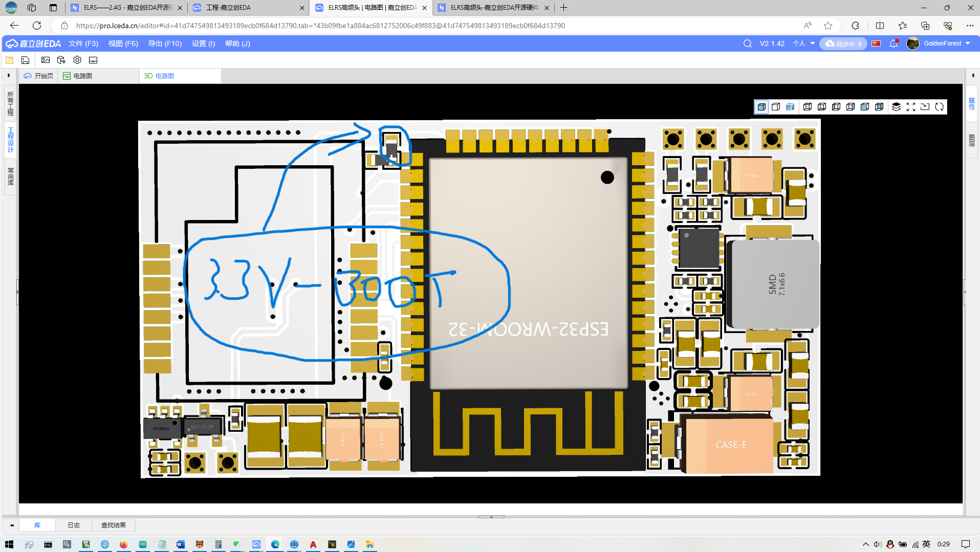Toggle the left panel pin icon
Viewport: 980px width, 552px height.
(x=9, y=76)
